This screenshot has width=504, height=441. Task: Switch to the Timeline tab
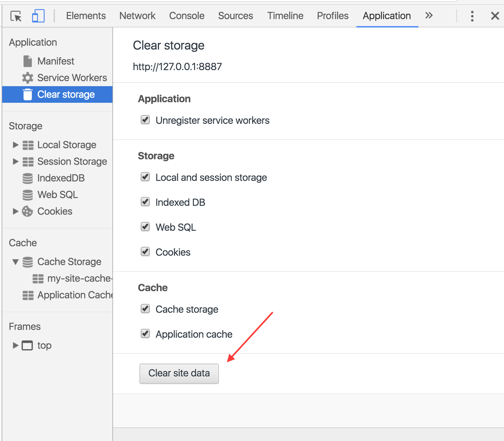pos(285,16)
